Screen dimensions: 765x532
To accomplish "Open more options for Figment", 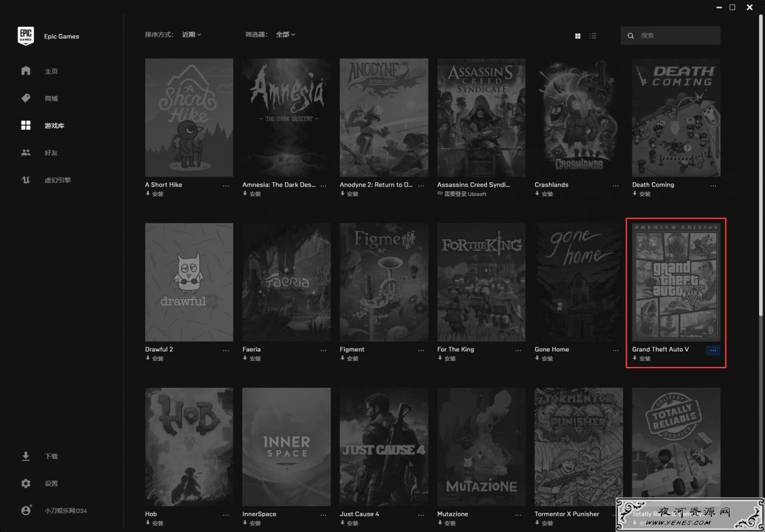I will click(421, 350).
